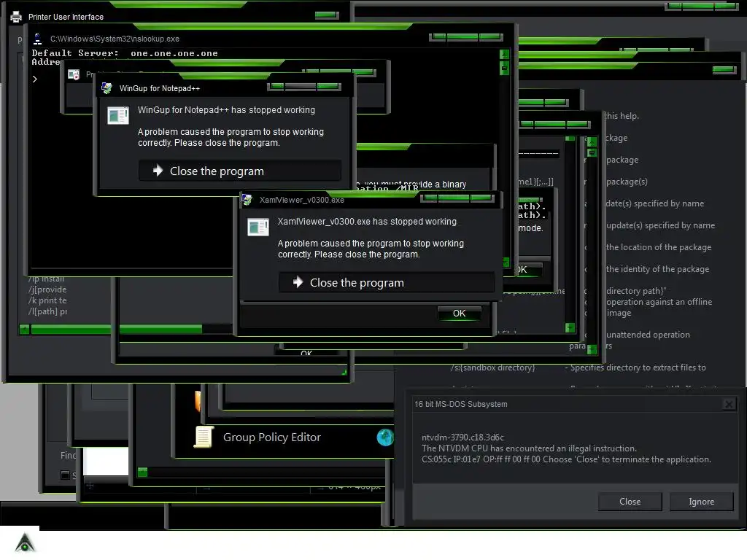Click left arrow of scrollbar below Group Policy Editor
Viewport: 747px width, 560px height.
coord(142,472)
